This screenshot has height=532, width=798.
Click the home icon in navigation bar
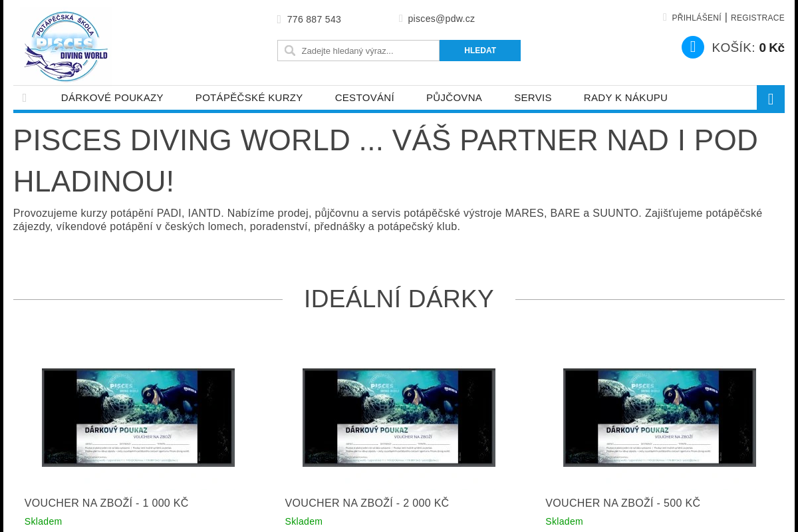(25, 98)
